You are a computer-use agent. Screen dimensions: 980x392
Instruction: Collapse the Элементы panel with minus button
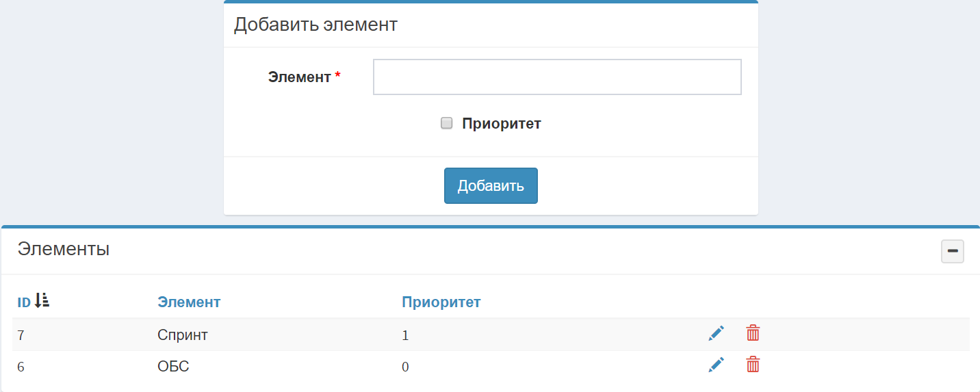(x=952, y=252)
